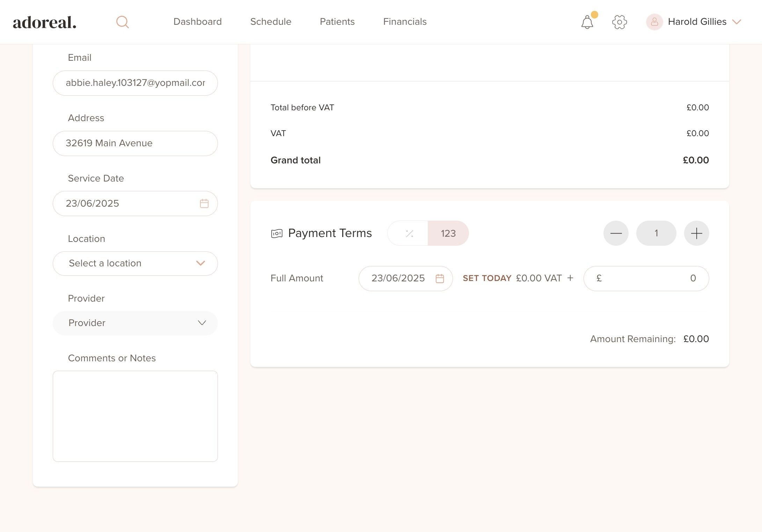
Task: Open Service Date calendar icon
Action: 204,204
